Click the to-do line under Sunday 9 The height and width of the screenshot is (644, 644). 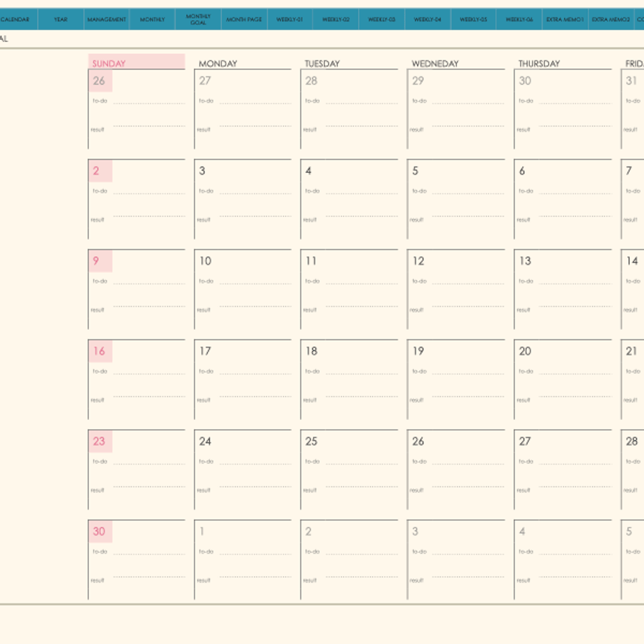click(x=149, y=283)
